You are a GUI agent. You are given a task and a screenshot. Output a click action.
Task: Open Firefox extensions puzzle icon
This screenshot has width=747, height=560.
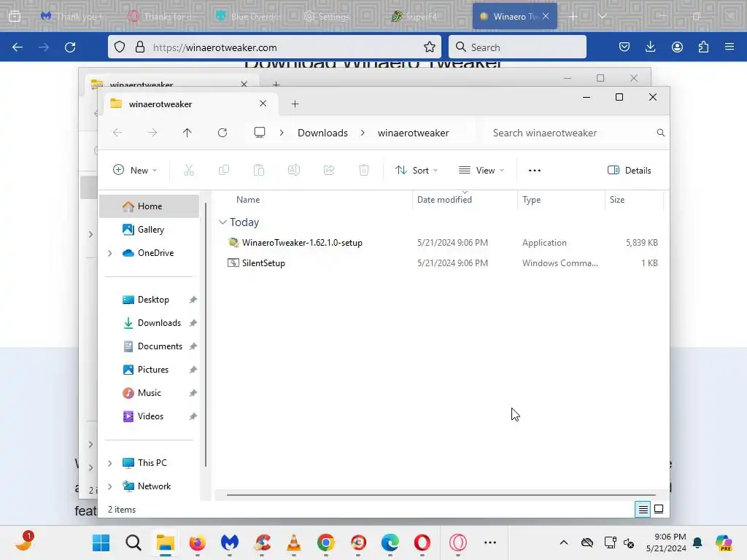[x=703, y=47]
